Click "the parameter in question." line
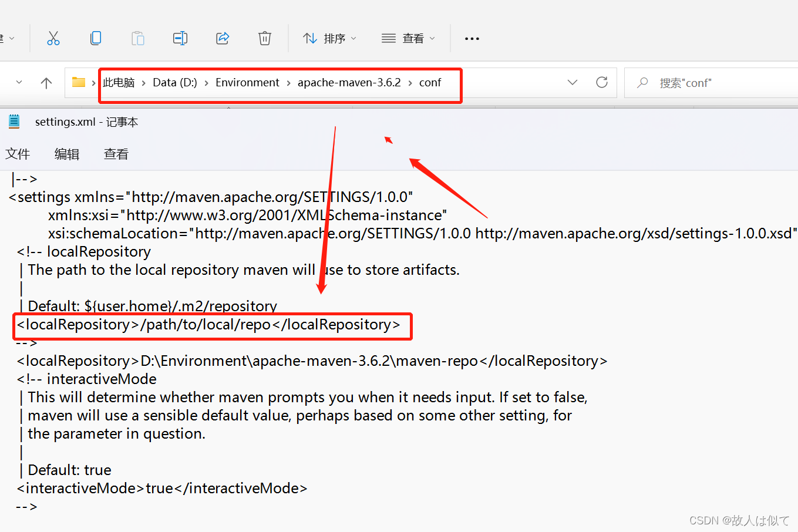The height and width of the screenshot is (532, 798). click(x=113, y=433)
